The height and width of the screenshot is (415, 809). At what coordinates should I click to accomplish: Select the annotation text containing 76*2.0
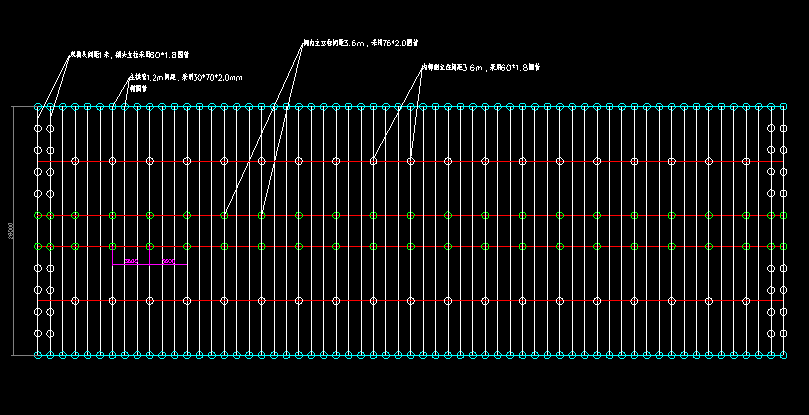click(x=360, y=44)
